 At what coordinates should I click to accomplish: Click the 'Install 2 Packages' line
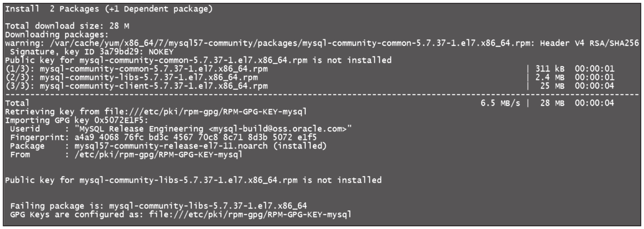(109, 9)
